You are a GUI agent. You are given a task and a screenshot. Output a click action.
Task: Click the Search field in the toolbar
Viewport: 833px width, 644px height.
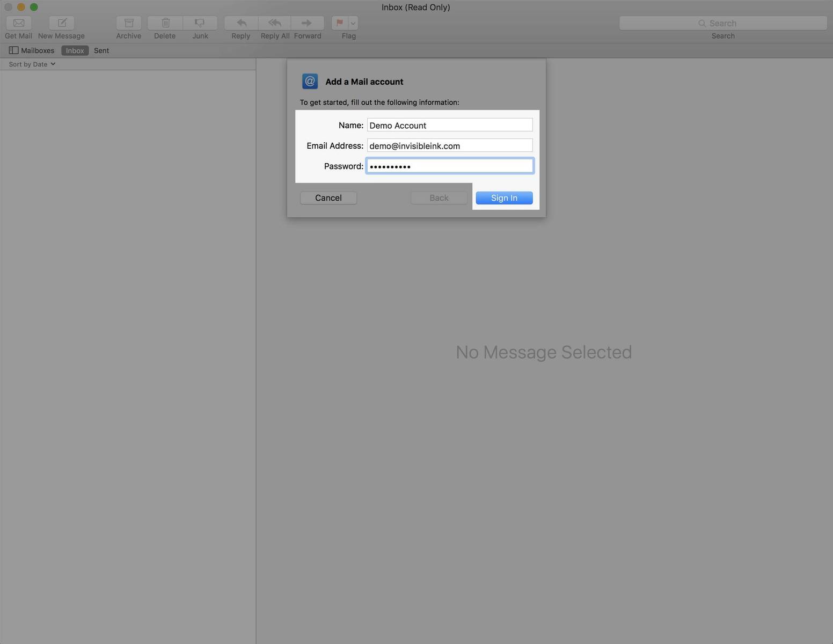[722, 23]
